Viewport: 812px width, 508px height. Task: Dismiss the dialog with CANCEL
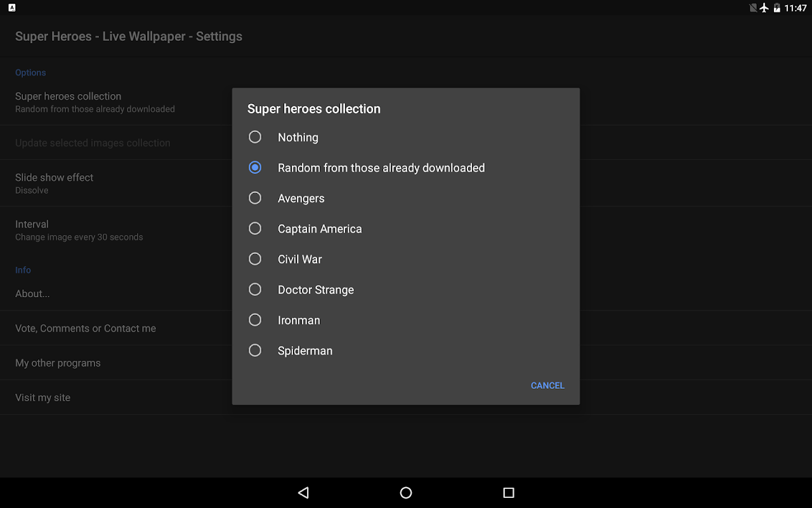pyautogui.click(x=547, y=385)
